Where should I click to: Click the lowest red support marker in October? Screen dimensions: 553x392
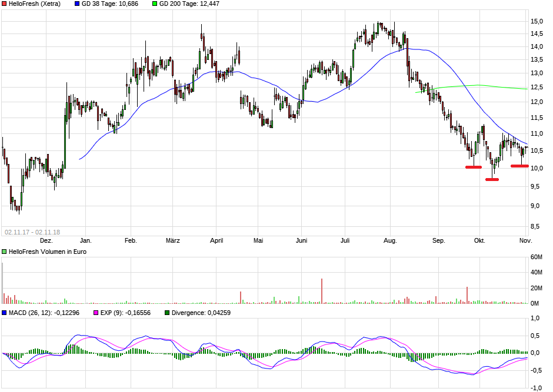(x=492, y=179)
